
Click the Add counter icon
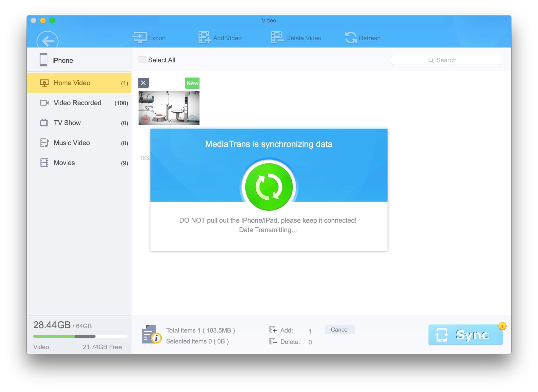pyautogui.click(x=273, y=330)
